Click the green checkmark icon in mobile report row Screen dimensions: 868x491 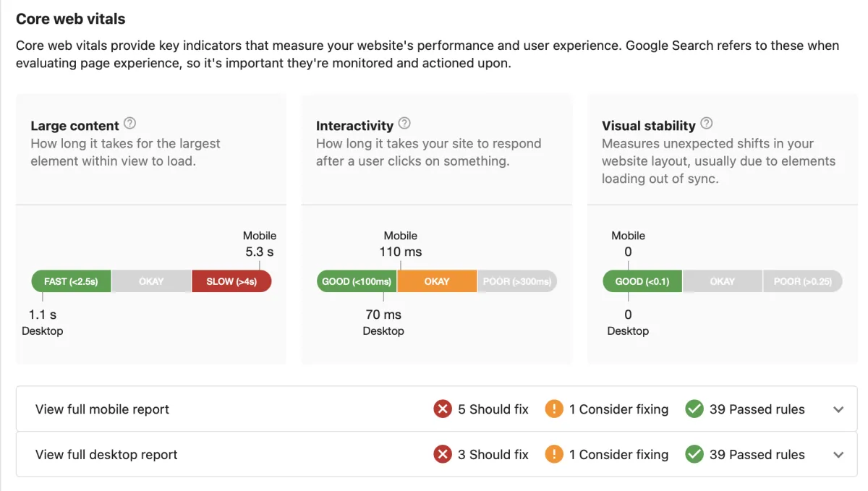tap(694, 409)
